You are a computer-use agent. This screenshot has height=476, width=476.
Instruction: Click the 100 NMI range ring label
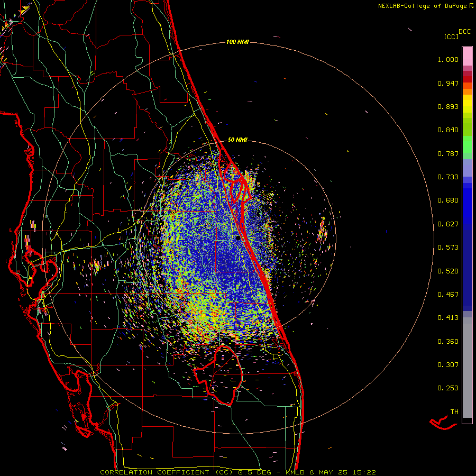(x=237, y=42)
